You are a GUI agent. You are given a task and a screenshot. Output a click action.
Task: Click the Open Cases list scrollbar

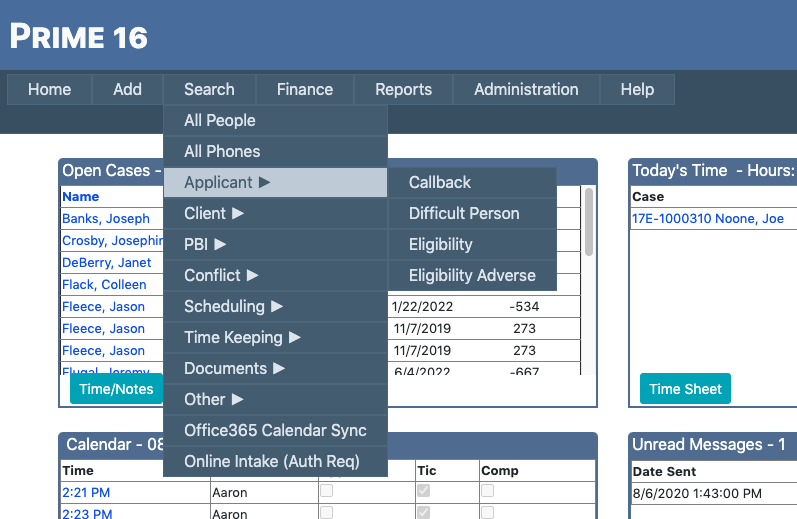[x=589, y=222]
